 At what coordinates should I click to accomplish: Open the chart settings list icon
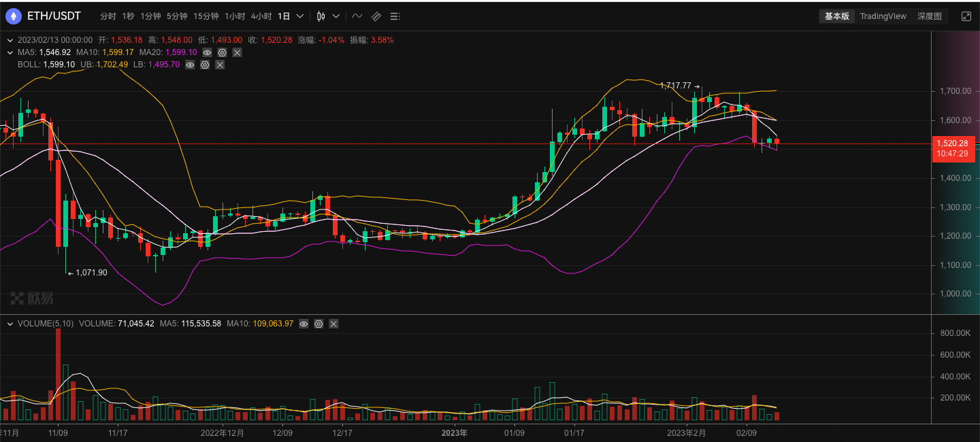[x=395, y=16]
